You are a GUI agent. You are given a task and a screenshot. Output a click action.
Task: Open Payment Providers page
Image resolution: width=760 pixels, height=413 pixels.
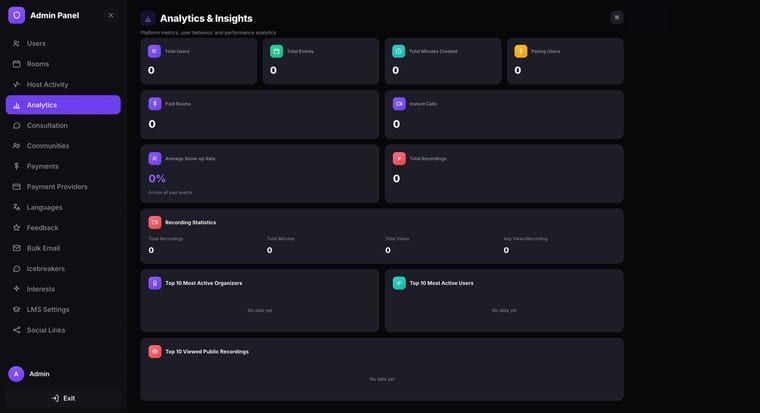(63, 187)
